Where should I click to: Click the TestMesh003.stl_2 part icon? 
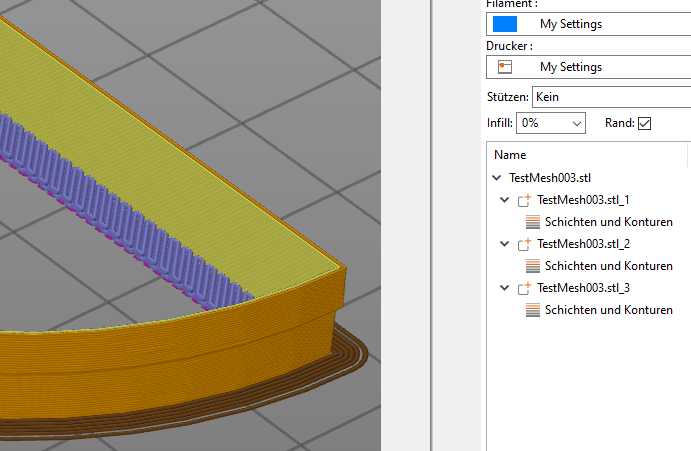coord(524,244)
